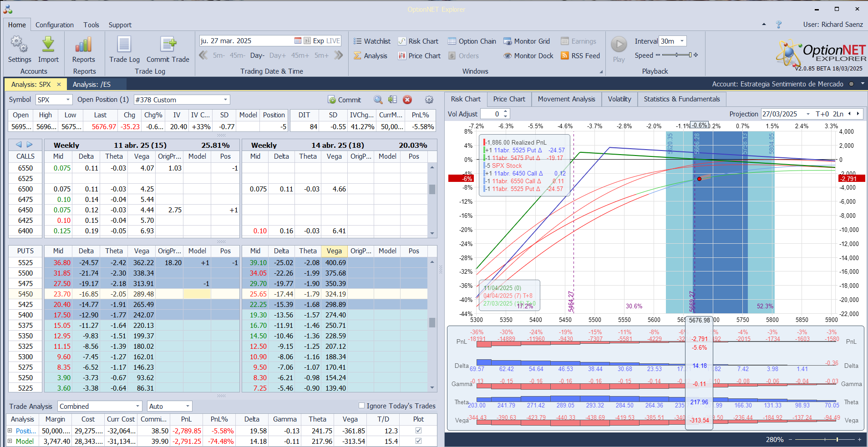The height and width of the screenshot is (447, 868).
Task: Click the Day+ time step button
Action: (x=277, y=55)
